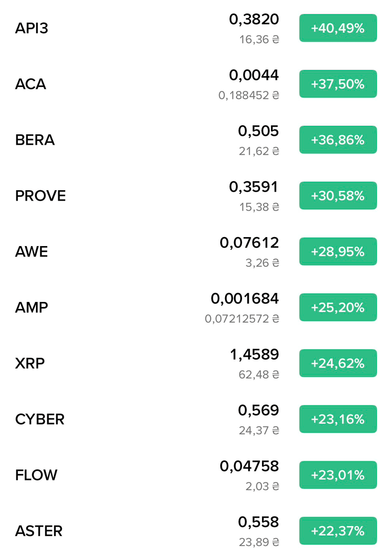Click the XRP price 1,4589
The width and height of the screenshot is (392, 556).
click(254, 354)
